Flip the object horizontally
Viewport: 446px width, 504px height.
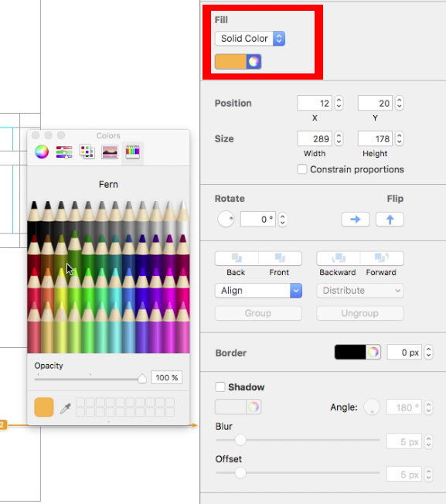coord(356,220)
